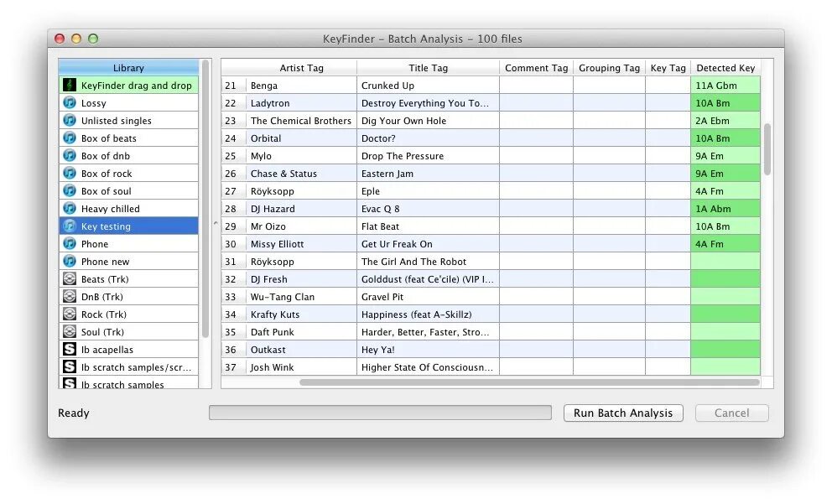Viewport: 832px width, 504px height.
Task: Click the Box of beats playlist icon
Action: [x=70, y=138]
